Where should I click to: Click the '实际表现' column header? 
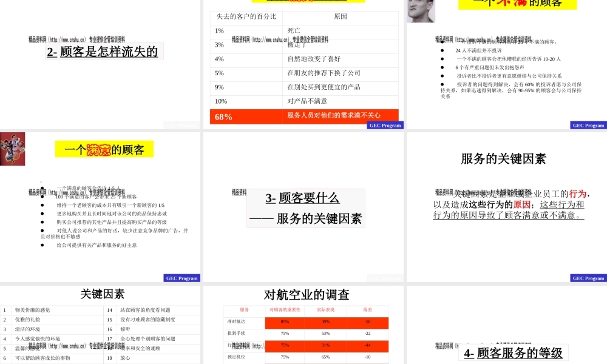tap(325, 310)
